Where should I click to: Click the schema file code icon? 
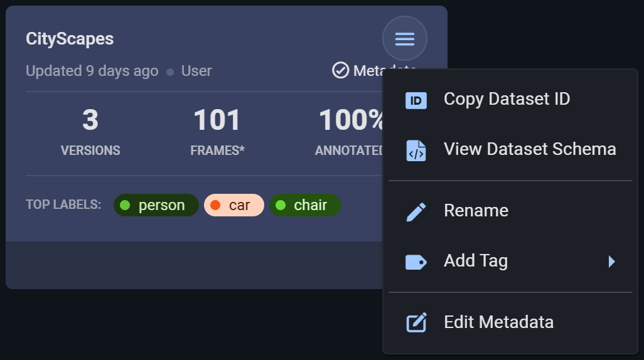(416, 150)
